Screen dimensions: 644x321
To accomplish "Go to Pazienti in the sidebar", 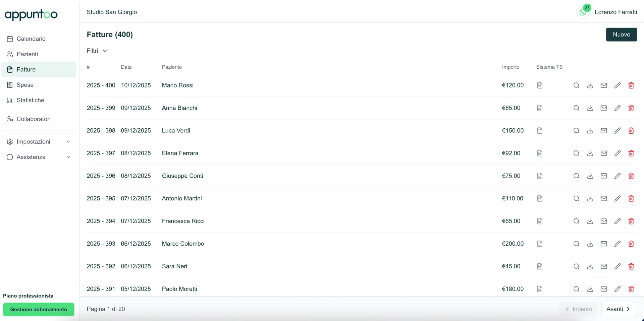I will [x=27, y=54].
